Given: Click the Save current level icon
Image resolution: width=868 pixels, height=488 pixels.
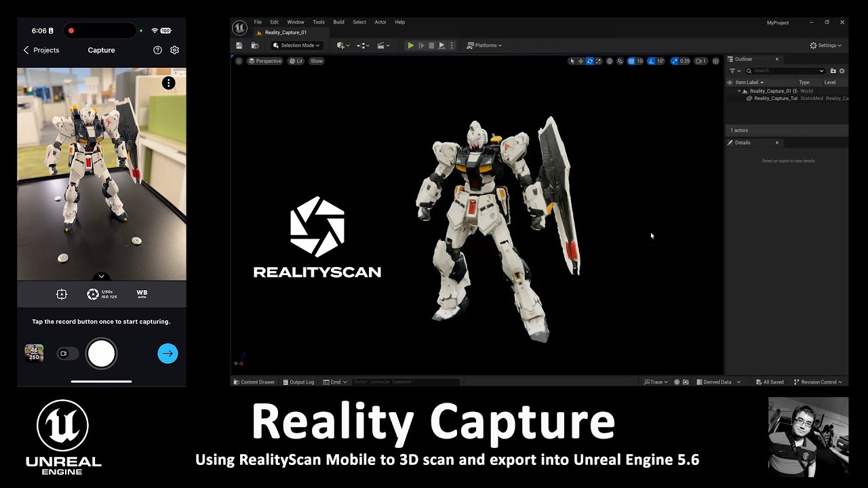Looking at the screenshot, I should coord(239,45).
